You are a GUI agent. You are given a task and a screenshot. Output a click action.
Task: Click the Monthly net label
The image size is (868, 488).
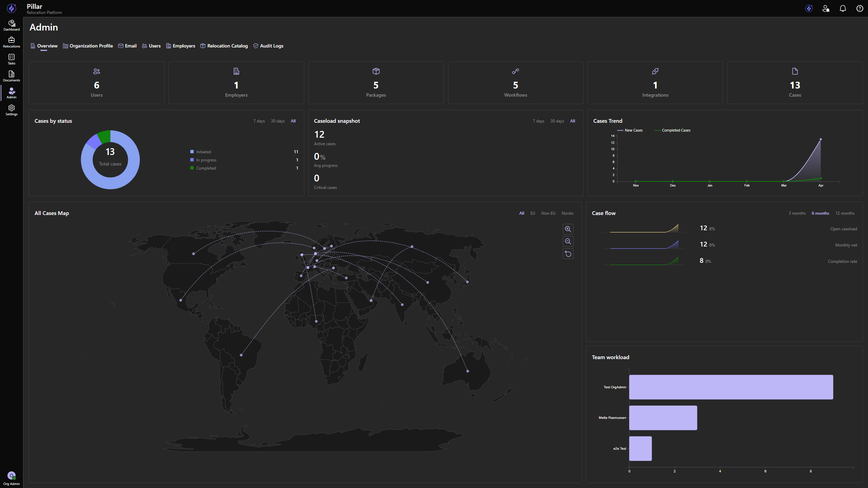tap(846, 245)
